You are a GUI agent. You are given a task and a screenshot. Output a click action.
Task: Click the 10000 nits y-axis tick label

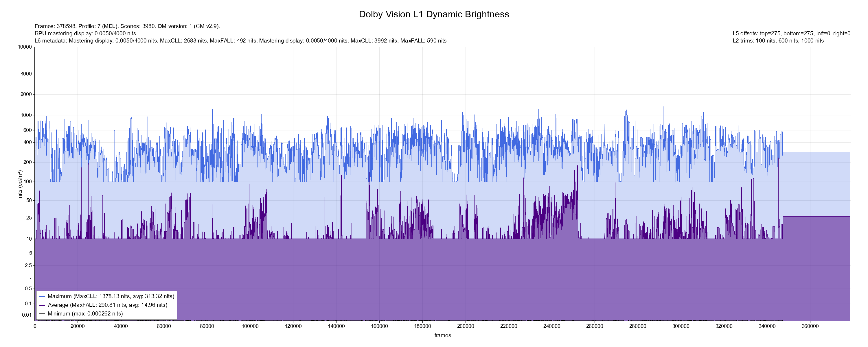[x=25, y=47]
